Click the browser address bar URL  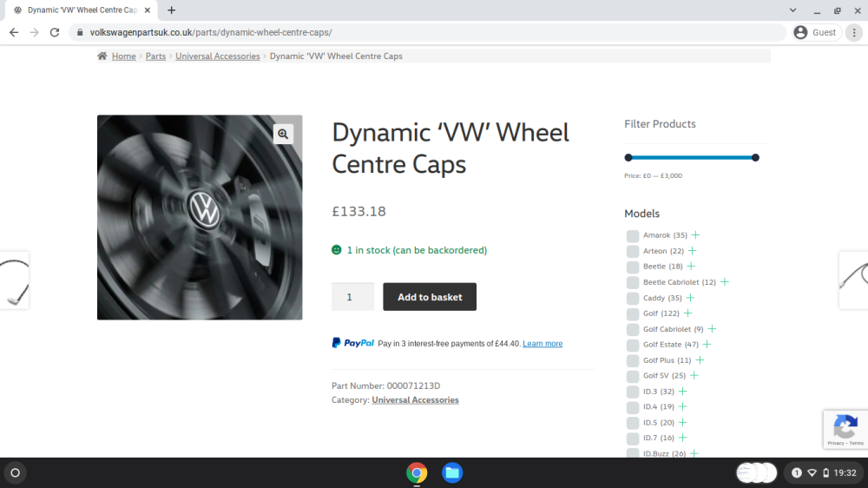tap(211, 33)
